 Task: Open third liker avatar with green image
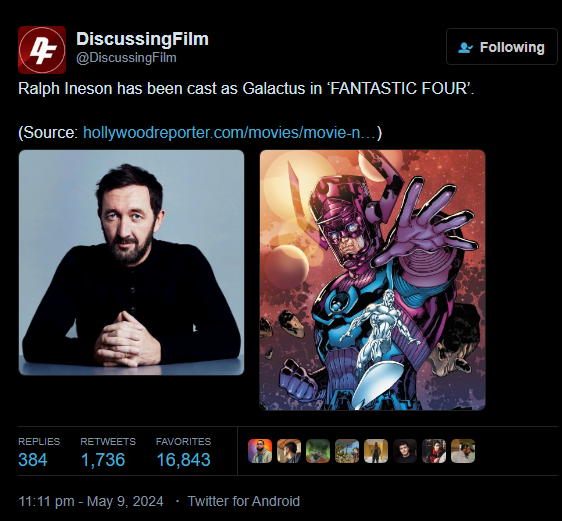coord(318,451)
